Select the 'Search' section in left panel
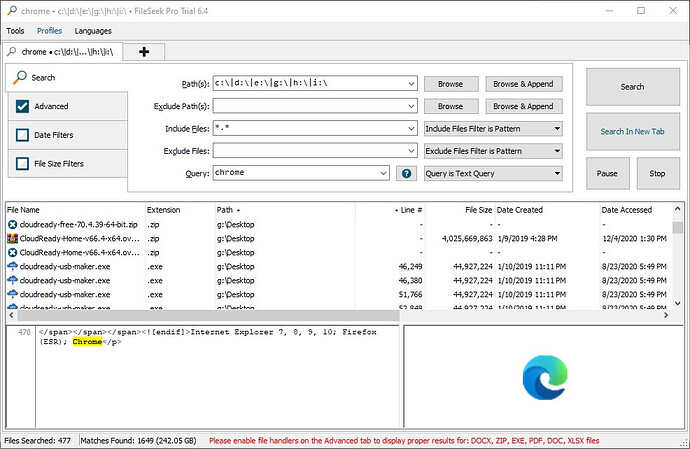690x449 pixels. pos(67,77)
